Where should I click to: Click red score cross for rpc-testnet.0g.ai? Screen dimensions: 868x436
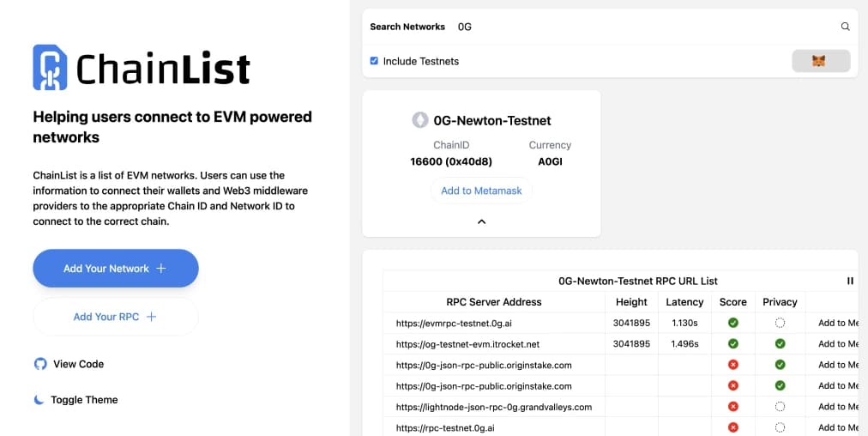click(x=733, y=427)
